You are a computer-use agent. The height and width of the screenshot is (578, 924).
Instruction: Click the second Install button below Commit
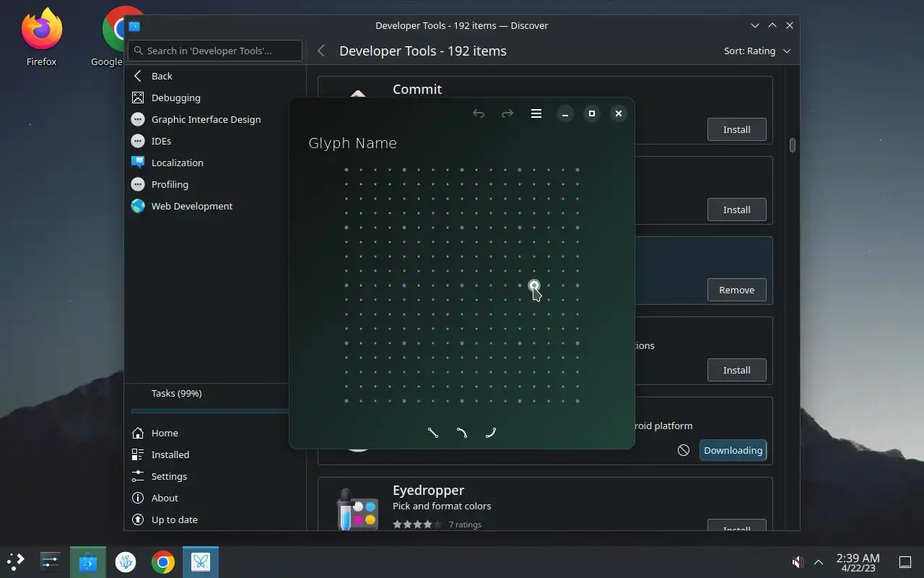pyautogui.click(x=736, y=210)
